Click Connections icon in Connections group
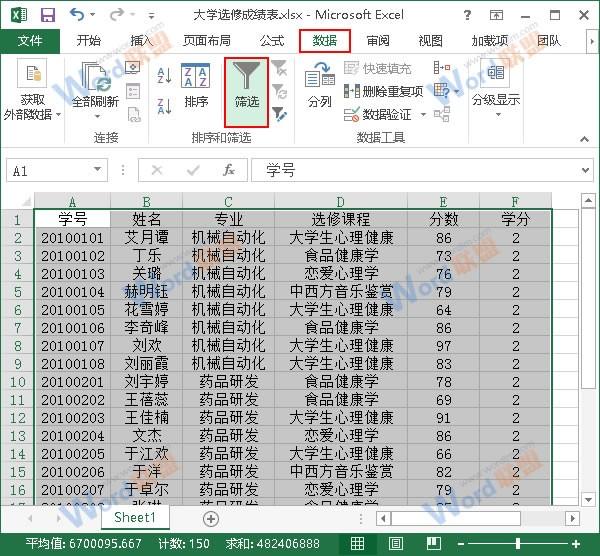 point(133,68)
